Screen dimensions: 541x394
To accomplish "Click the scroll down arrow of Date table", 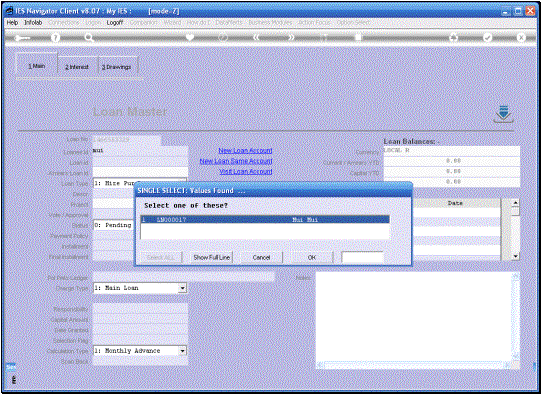I will point(515,256).
